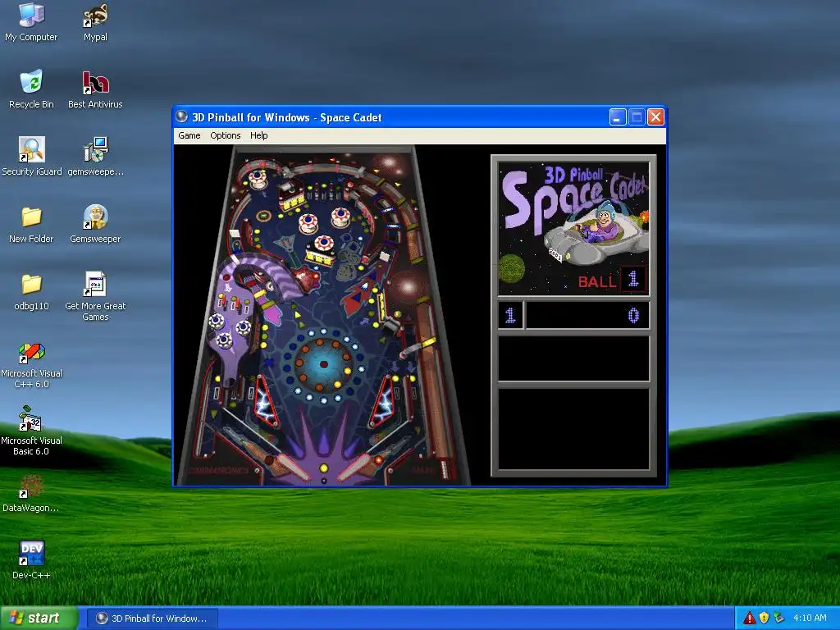Click the blue center wormhole target circle
Viewport: 840px width, 630px height.
[323, 364]
